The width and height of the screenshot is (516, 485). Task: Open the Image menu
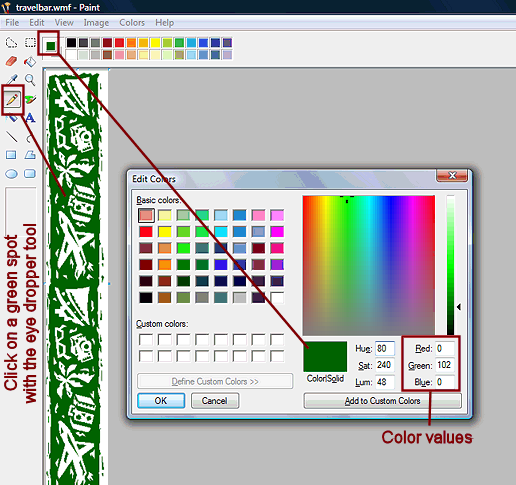point(96,23)
